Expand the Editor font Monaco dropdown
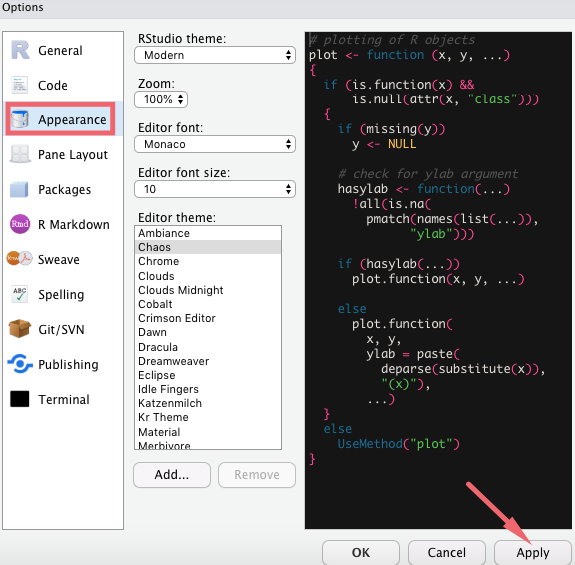The image size is (575, 565). [215, 144]
